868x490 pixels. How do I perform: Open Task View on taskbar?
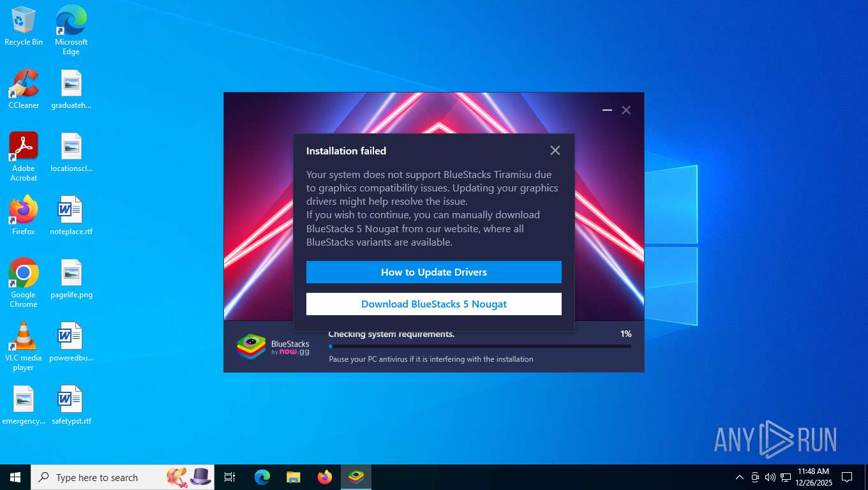click(230, 477)
